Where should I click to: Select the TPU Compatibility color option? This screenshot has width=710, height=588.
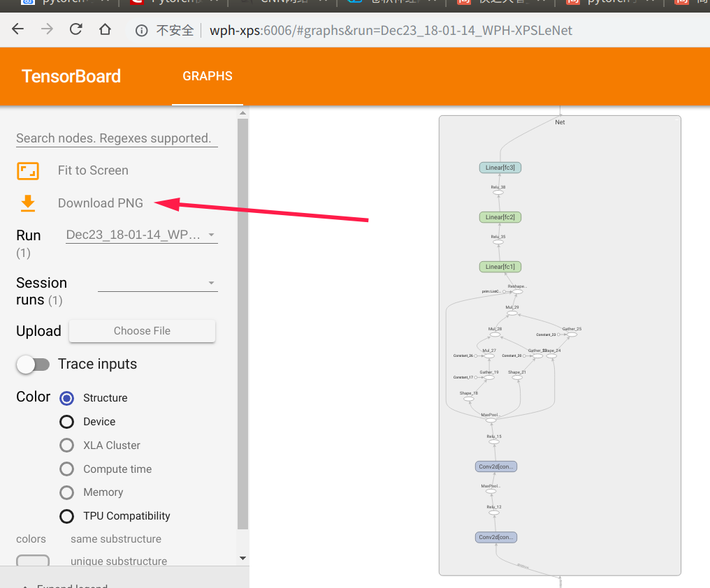(x=66, y=516)
